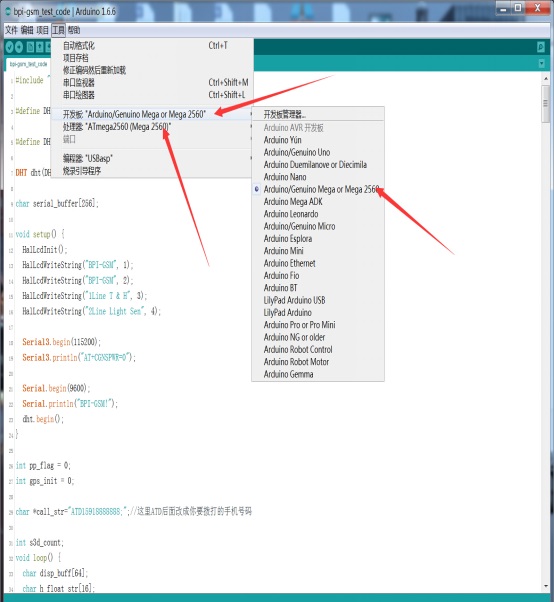
Task: Click the Verify checkmark toolbar icon
Action: coord(9,47)
